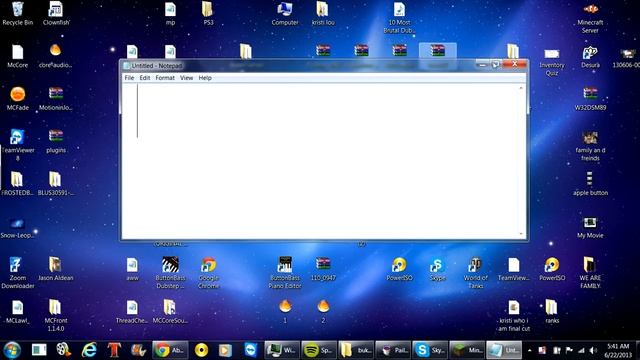Select the aww file icon
The width and height of the screenshot is (640, 360).
[x=132, y=269]
